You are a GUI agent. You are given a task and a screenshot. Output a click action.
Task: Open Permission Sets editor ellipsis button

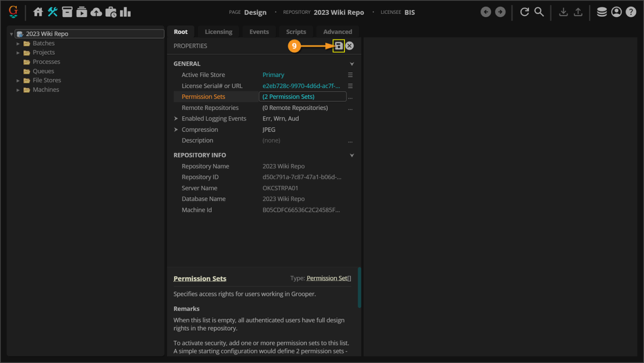(350, 97)
